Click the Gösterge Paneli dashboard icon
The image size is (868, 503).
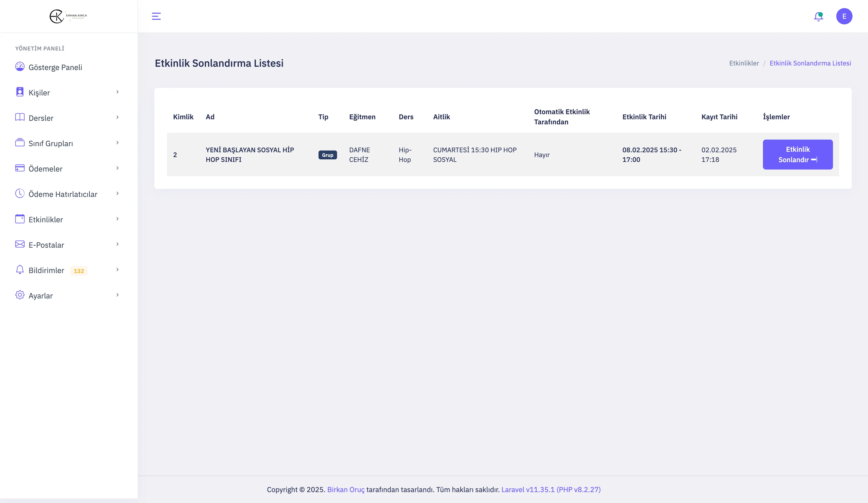(x=20, y=66)
